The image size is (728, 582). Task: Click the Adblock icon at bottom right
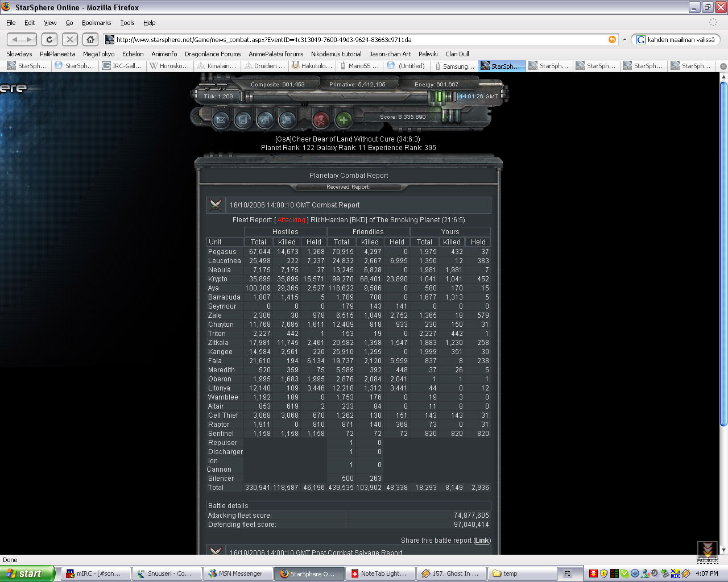point(708,551)
